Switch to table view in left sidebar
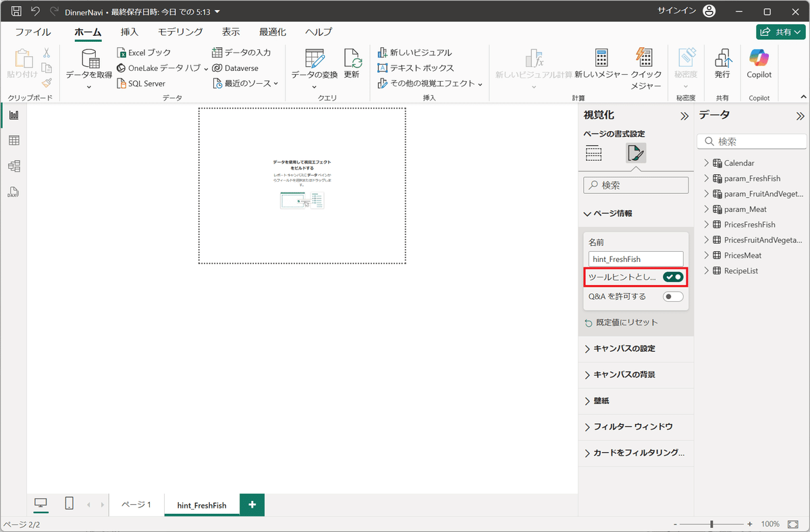 point(13,140)
